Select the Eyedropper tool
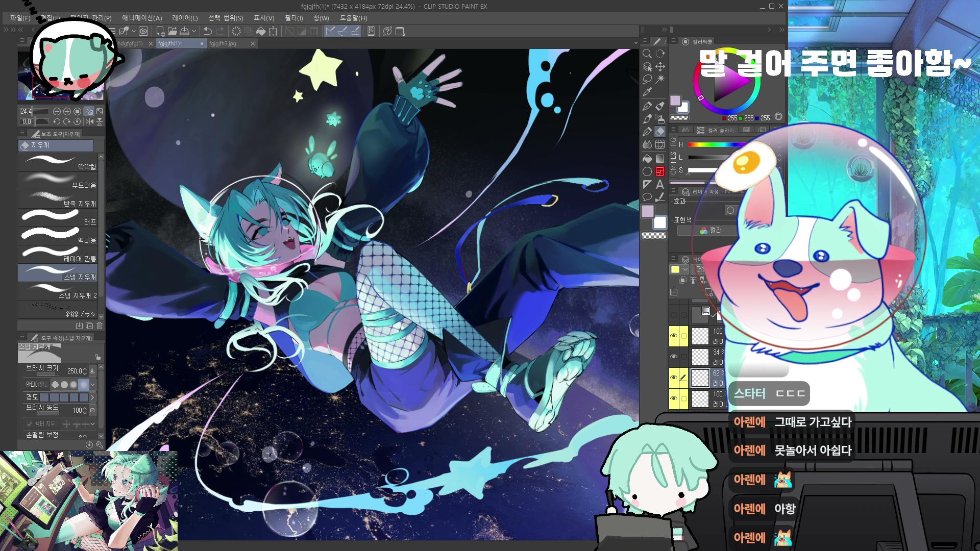Image resolution: width=980 pixels, height=551 pixels. [x=647, y=92]
